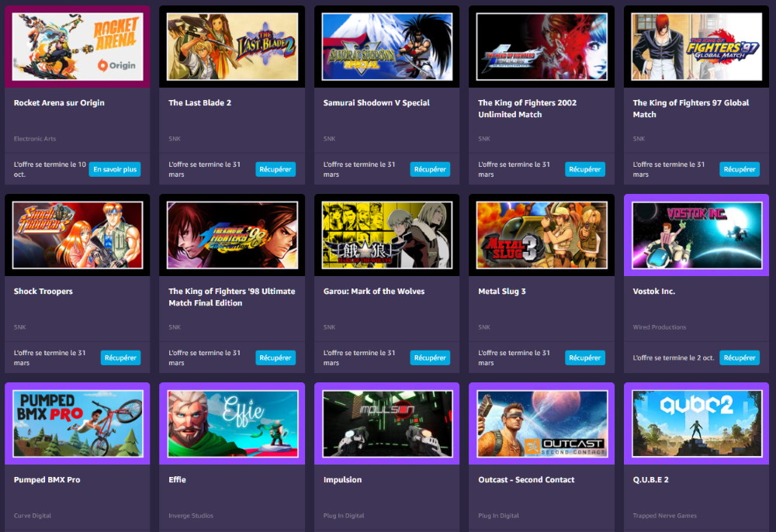Select title 'Samurai Shodown V Special'
The height and width of the screenshot is (532, 776).
point(376,103)
